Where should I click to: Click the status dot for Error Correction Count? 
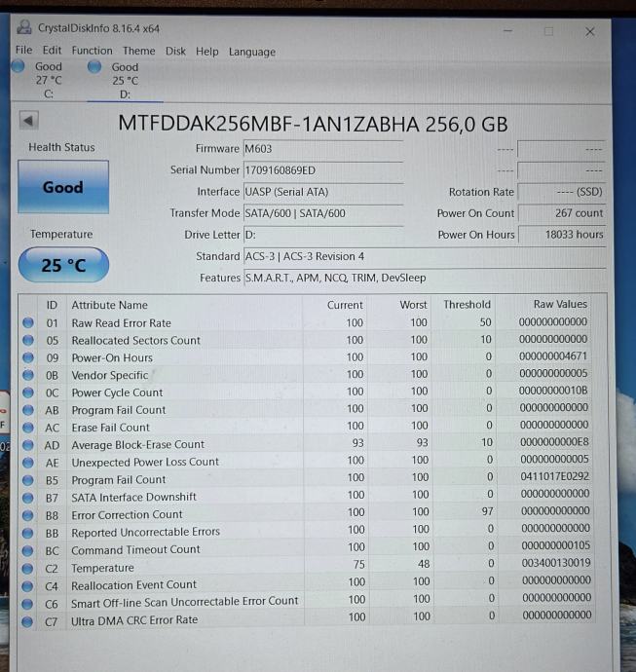click(28, 515)
